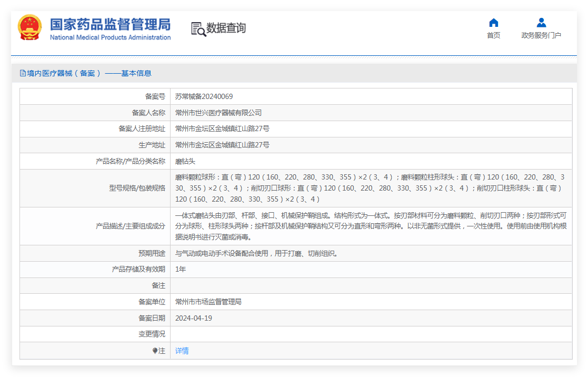Image resolution: width=588 pixels, height=377 pixels.
Task: Open the 详情 link
Action: click(x=182, y=351)
